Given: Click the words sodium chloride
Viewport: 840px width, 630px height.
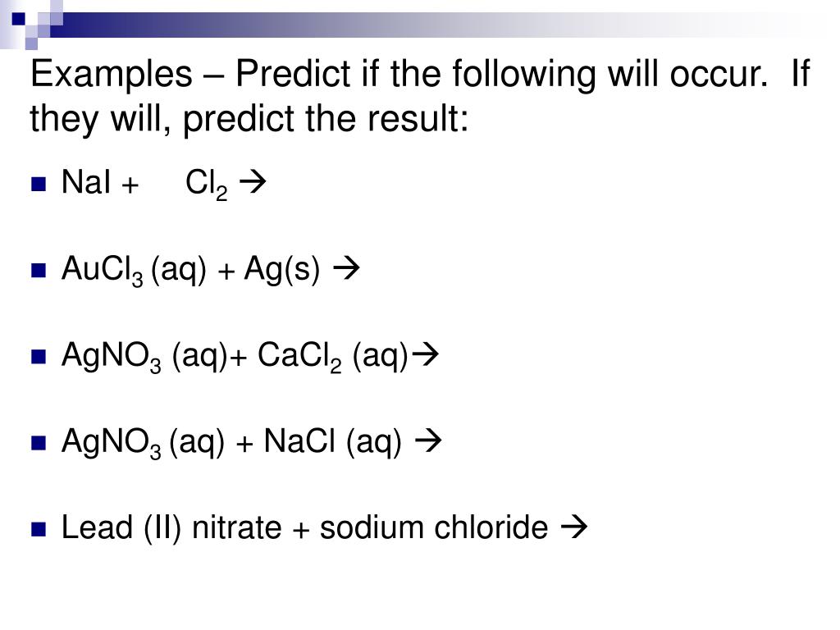Looking at the screenshot, I should pos(433,529).
